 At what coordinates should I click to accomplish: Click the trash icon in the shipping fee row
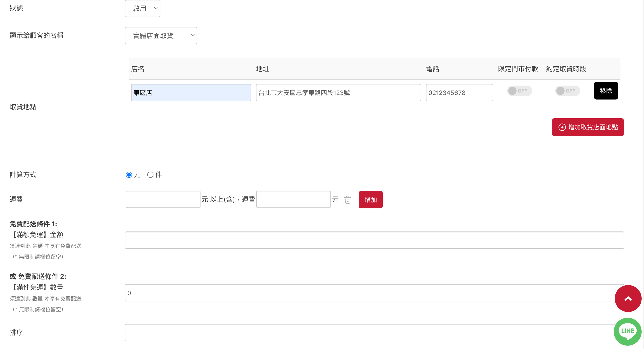347,200
